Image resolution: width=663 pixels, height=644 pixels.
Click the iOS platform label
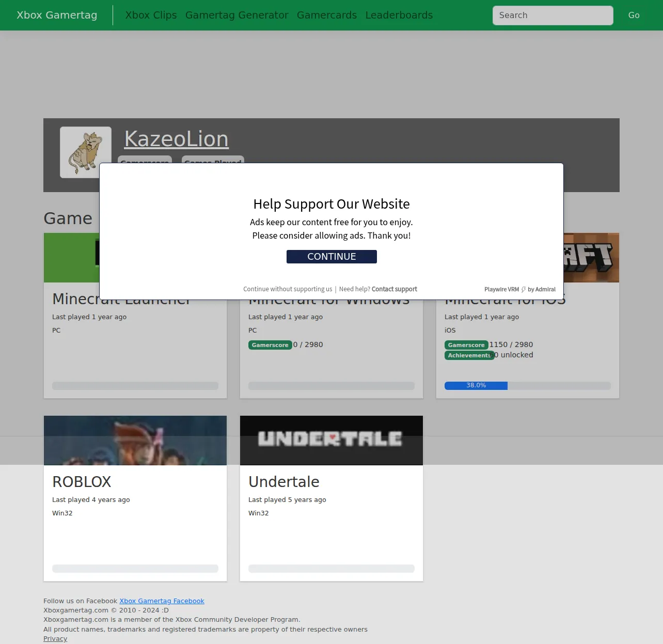(450, 331)
